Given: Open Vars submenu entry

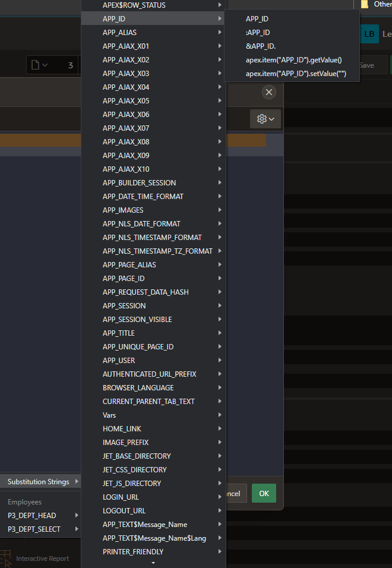Looking at the screenshot, I should pyautogui.click(x=153, y=415).
